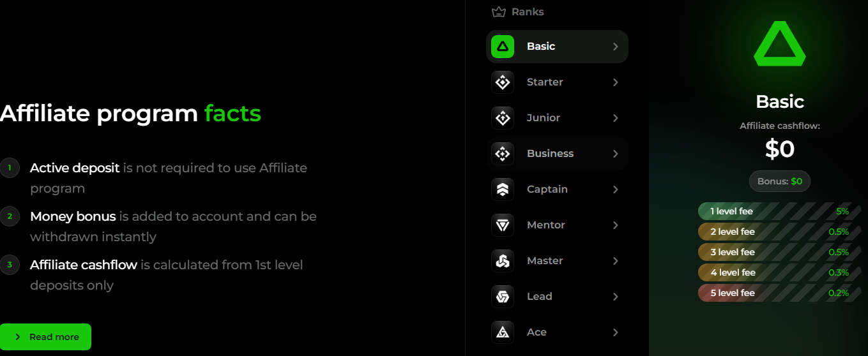
Task: Click the Business rank icon
Action: (503, 154)
